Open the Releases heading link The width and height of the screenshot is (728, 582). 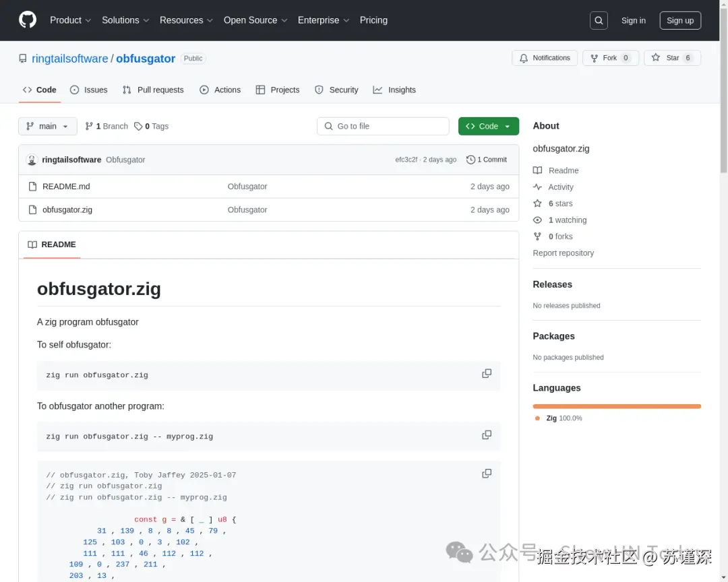click(x=553, y=284)
